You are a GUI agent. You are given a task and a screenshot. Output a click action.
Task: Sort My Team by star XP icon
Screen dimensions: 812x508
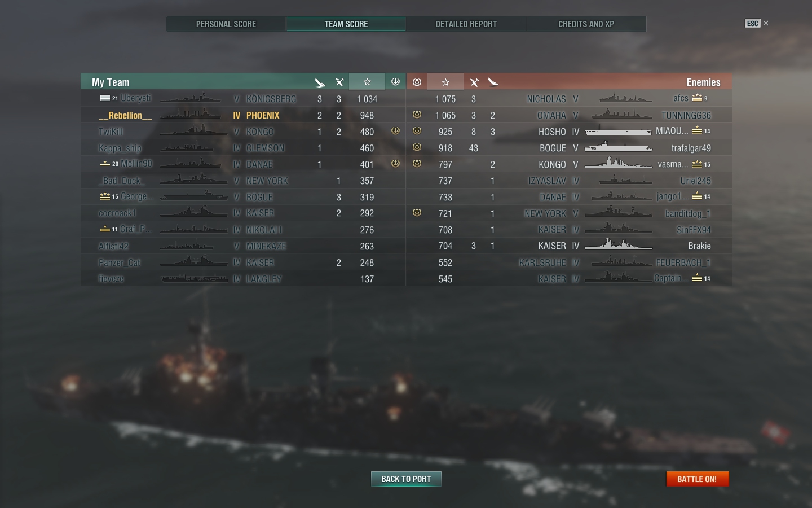(367, 82)
